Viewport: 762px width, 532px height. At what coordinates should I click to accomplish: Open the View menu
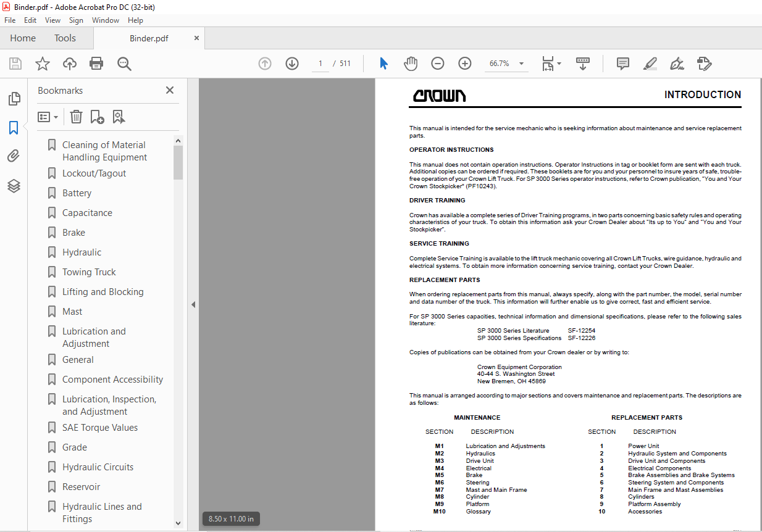[53, 20]
